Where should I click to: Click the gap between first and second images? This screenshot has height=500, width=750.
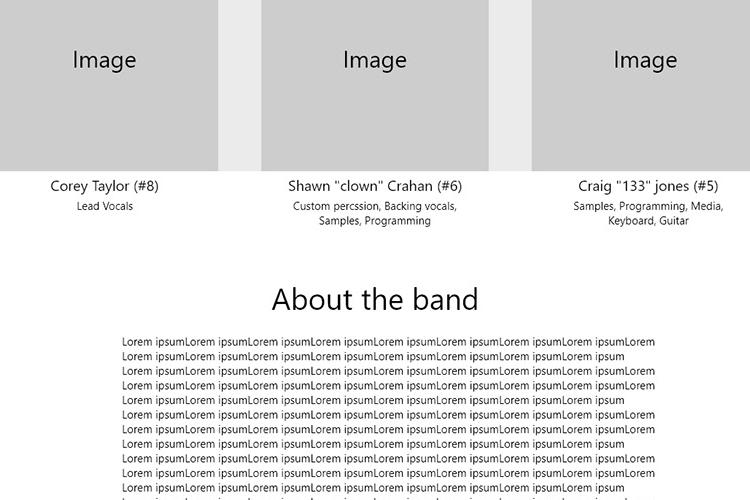240,85
